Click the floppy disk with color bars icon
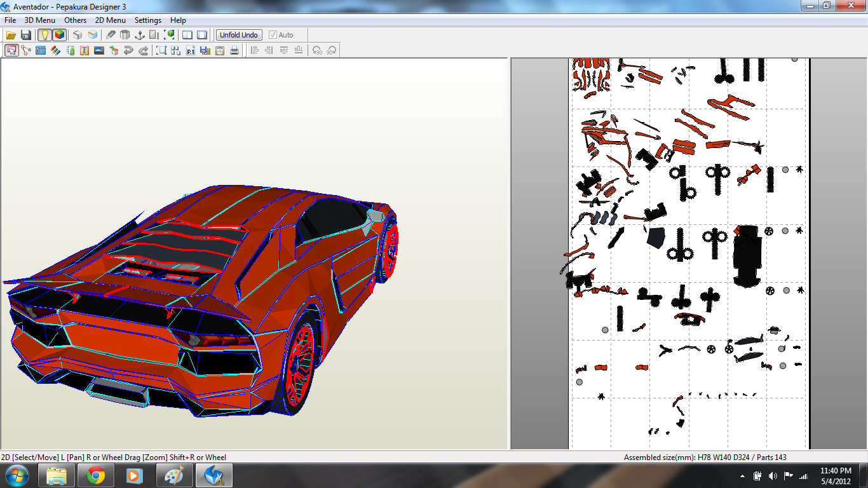868x488 pixels. coord(205,50)
